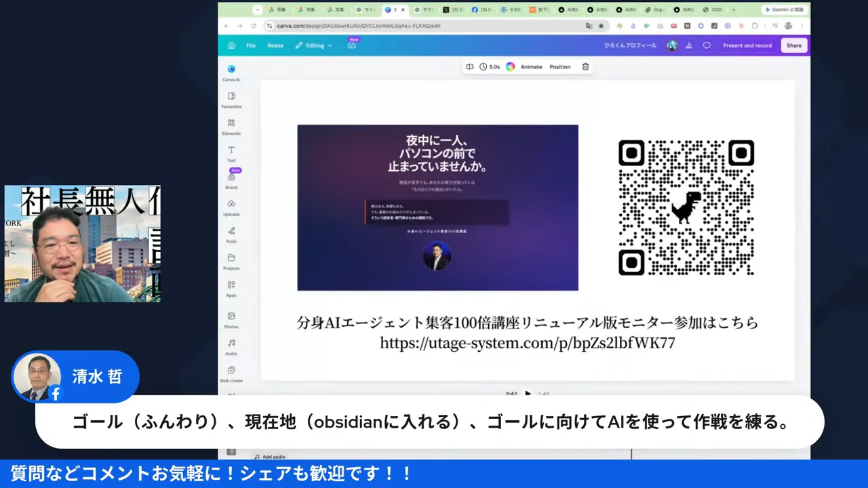Select the 分身AIエージェント集客 text line
Viewport: 868px width, 488px height.
(x=527, y=323)
